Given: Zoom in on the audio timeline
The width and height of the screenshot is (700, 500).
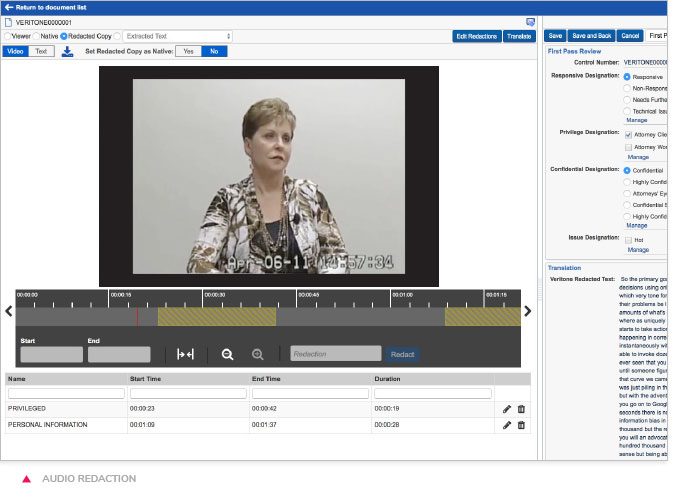Looking at the screenshot, I should (258, 354).
